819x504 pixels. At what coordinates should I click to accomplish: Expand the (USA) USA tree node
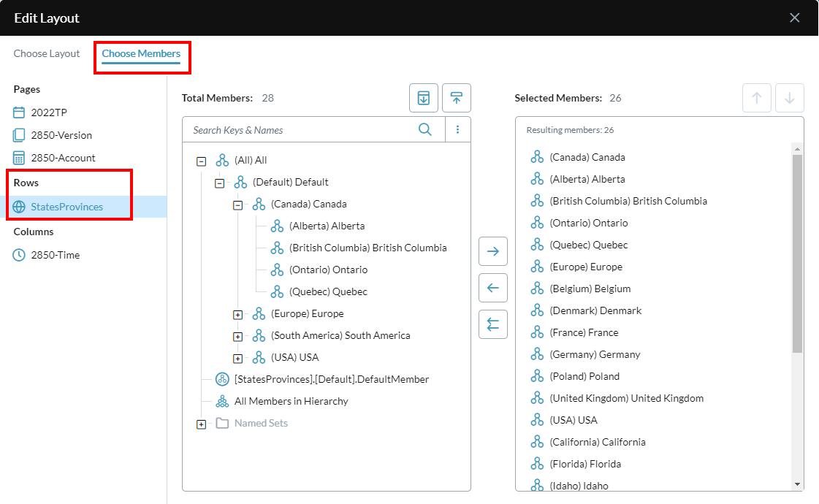pos(237,359)
